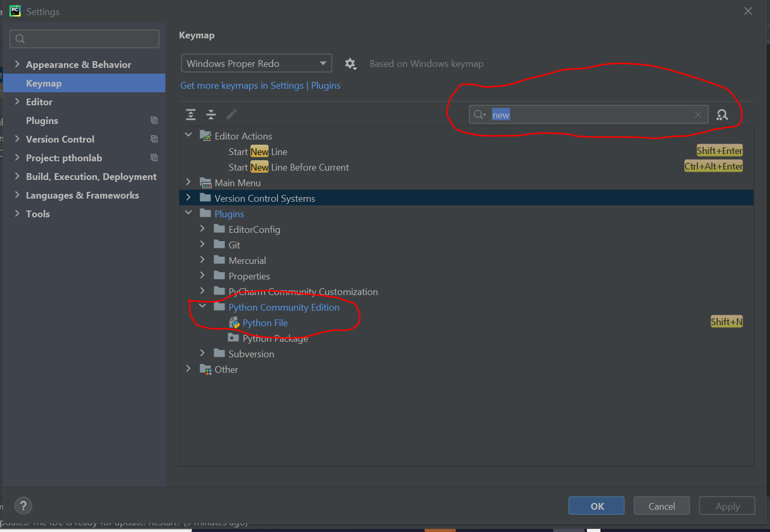Expand the Properties folder
This screenshot has width=770, height=532.
[203, 275]
